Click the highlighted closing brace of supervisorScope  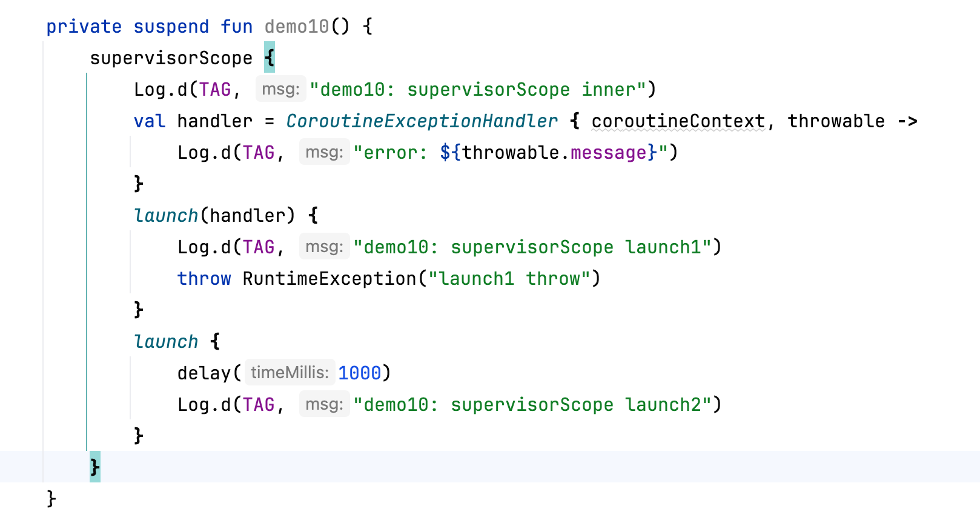point(95,467)
